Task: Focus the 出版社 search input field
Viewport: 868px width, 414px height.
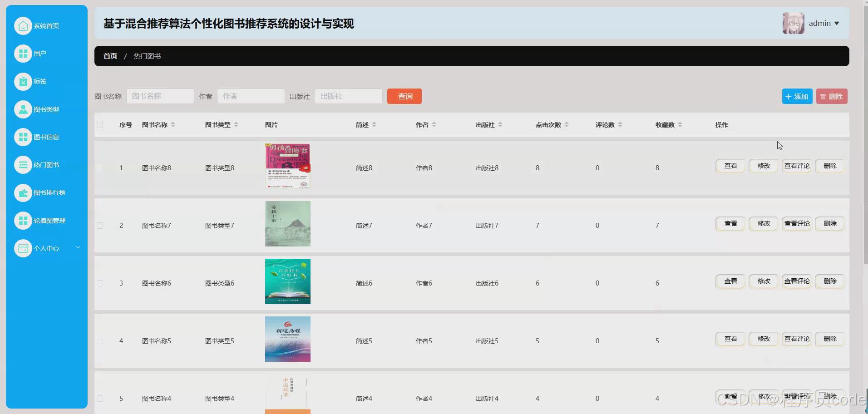Action: pos(349,96)
